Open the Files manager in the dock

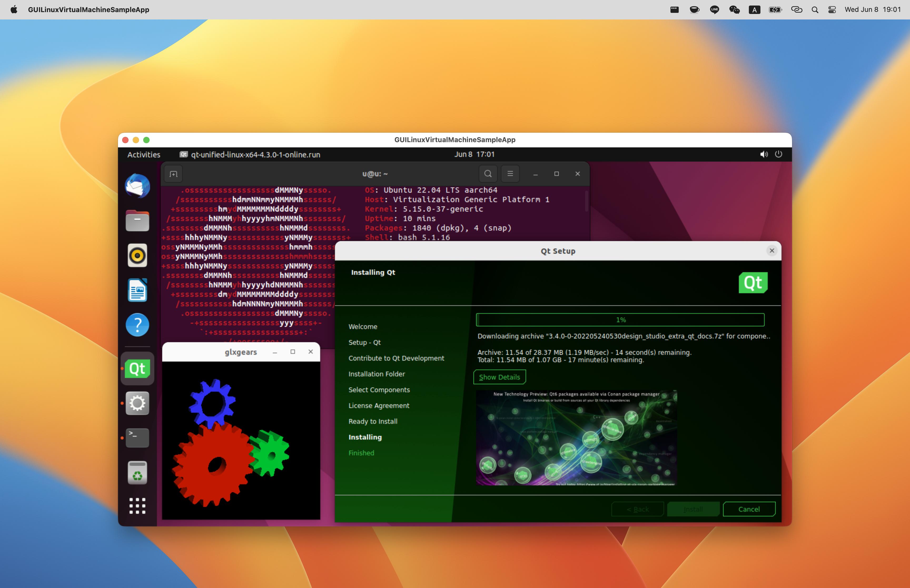point(137,221)
